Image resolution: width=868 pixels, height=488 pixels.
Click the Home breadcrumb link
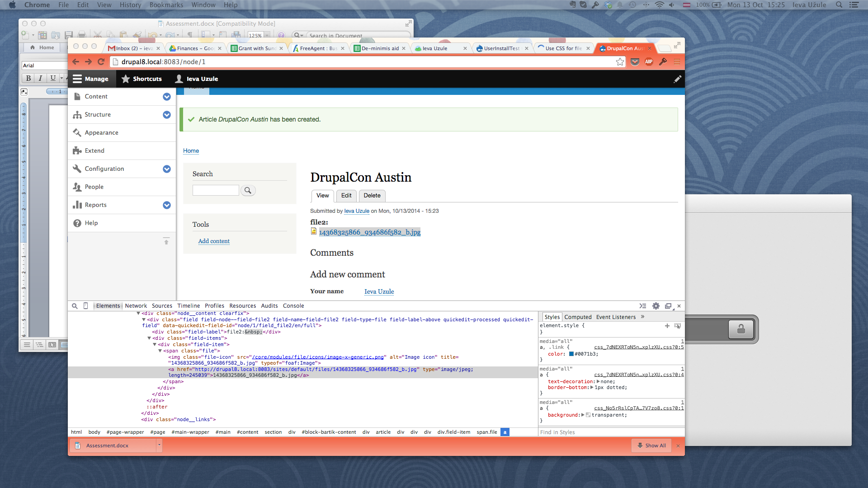[191, 151]
